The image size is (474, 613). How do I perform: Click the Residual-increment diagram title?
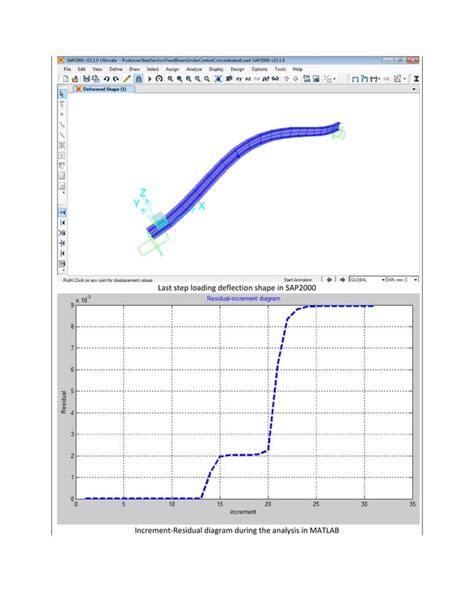243,299
